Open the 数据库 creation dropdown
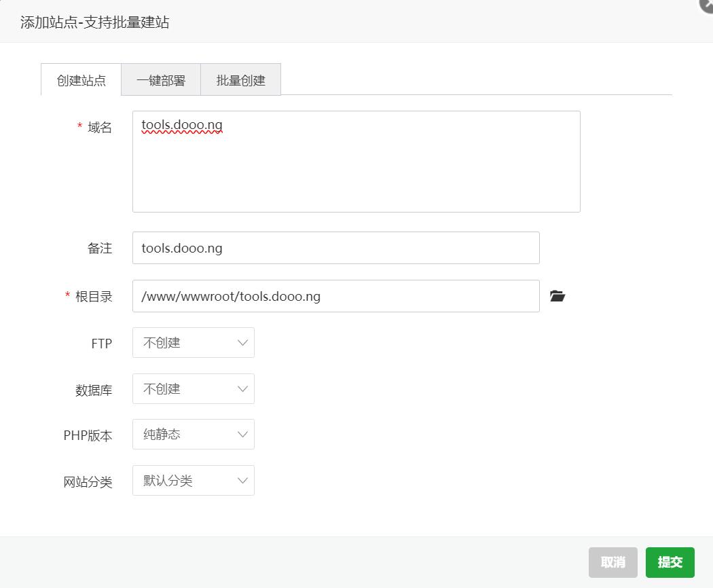This screenshot has width=713, height=588. tap(194, 389)
